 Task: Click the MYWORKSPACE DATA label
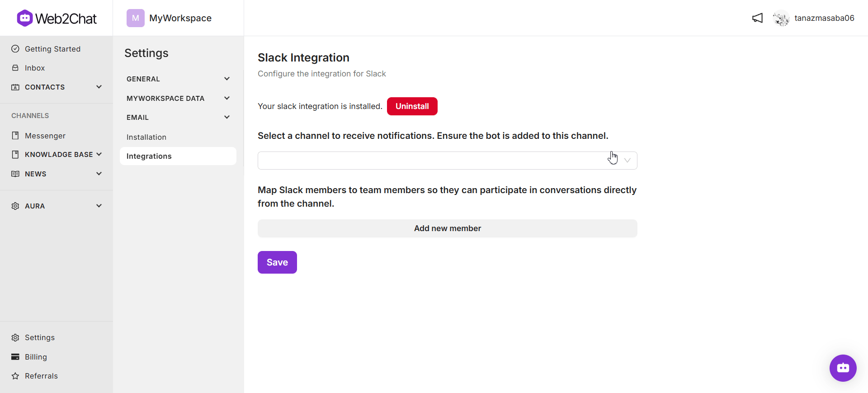pyautogui.click(x=165, y=98)
